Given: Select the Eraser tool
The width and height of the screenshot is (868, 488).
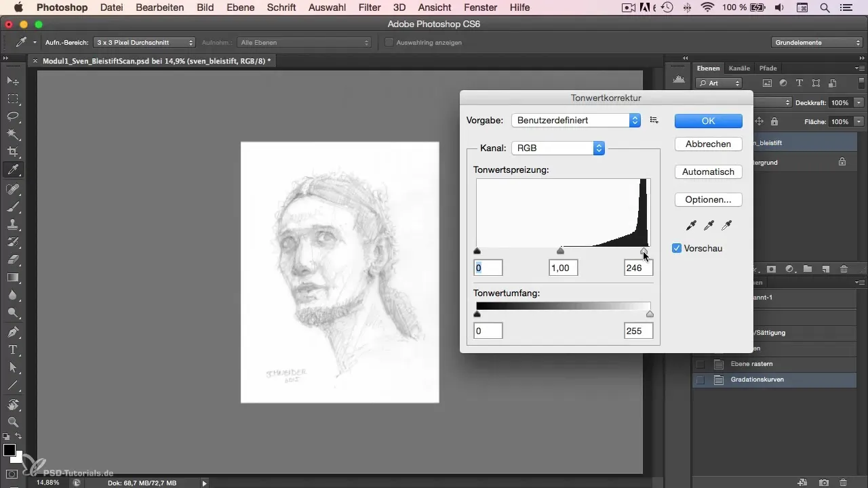Looking at the screenshot, I should [12, 260].
